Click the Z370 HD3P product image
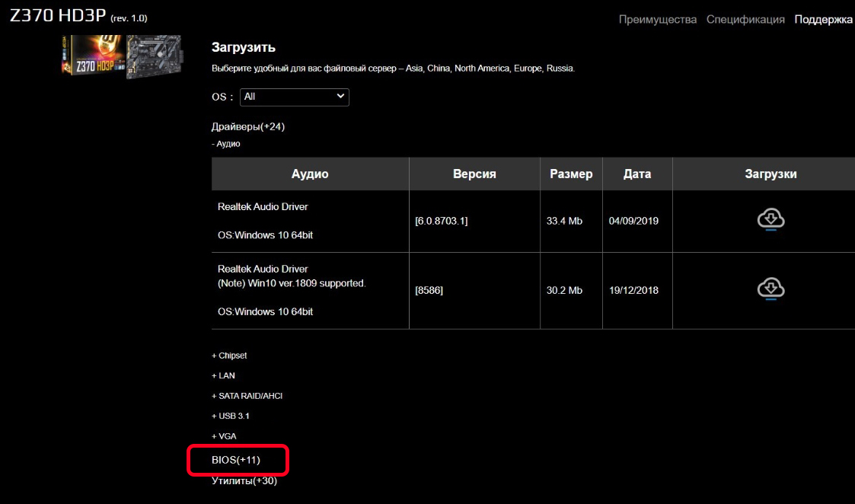 coord(122,57)
